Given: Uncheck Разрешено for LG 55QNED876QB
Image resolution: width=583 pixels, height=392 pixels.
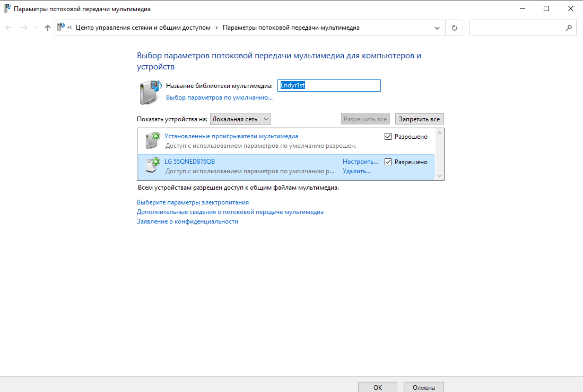Looking at the screenshot, I should coord(388,162).
